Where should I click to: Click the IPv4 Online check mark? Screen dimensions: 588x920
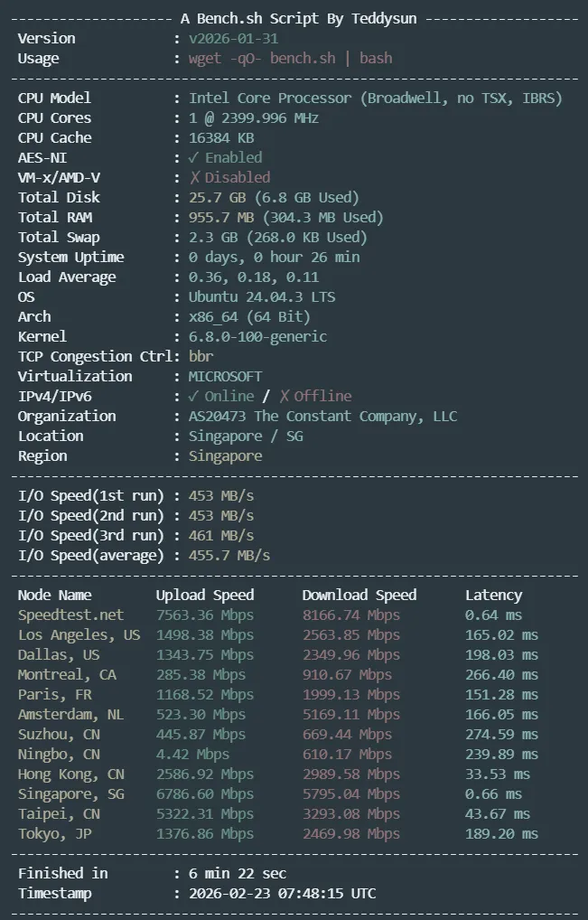194,396
